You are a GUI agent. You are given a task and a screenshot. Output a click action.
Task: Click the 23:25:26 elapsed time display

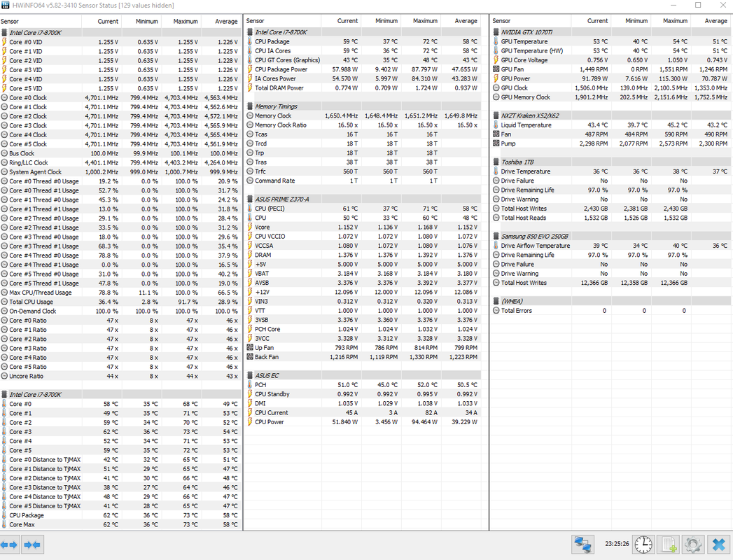pos(617,544)
